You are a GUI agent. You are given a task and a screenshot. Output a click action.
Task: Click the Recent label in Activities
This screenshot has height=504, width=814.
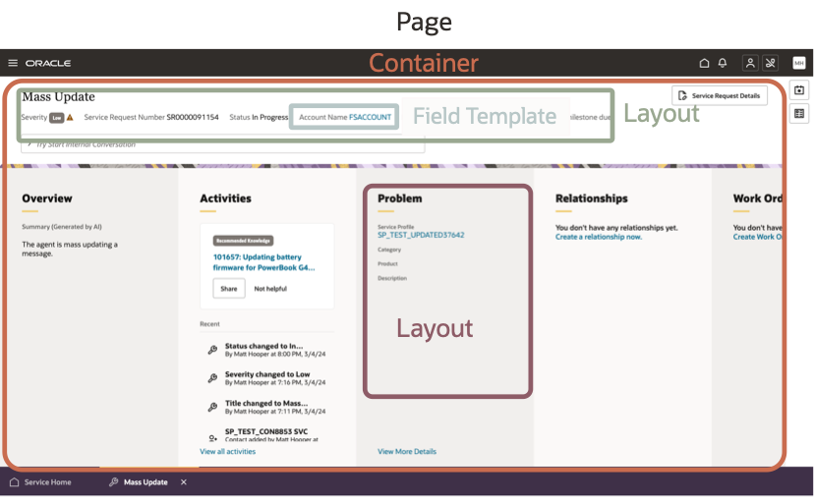click(209, 324)
